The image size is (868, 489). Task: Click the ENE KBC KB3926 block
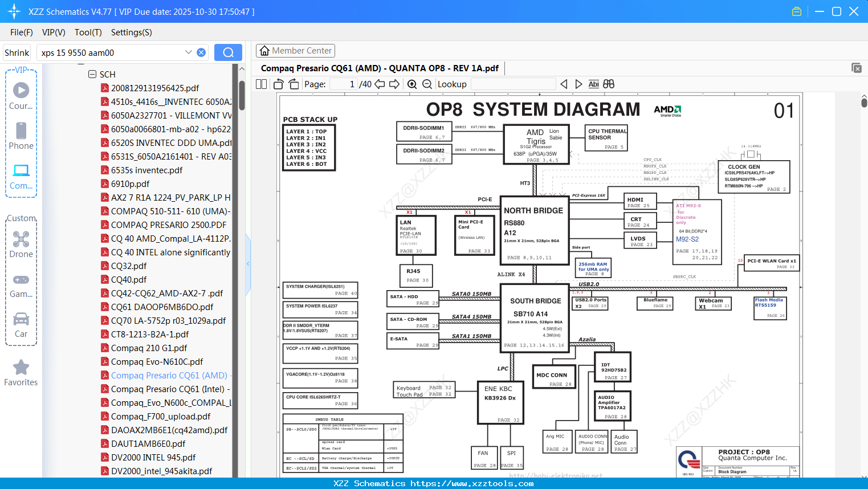tap(500, 403)
